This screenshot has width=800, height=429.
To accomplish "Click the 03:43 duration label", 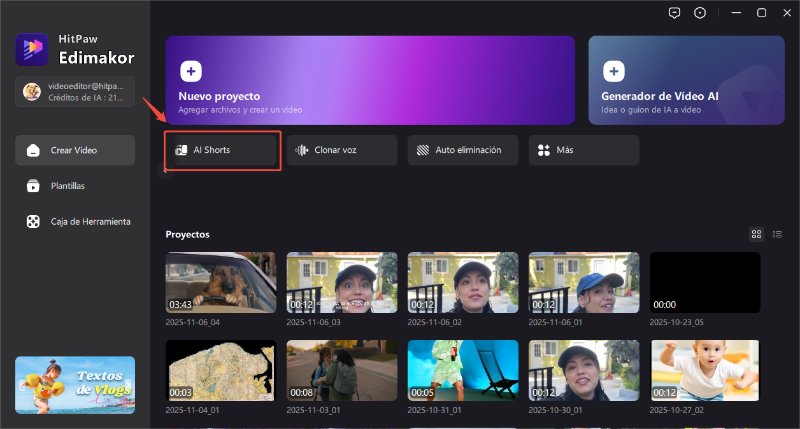I will click(180, 305).
